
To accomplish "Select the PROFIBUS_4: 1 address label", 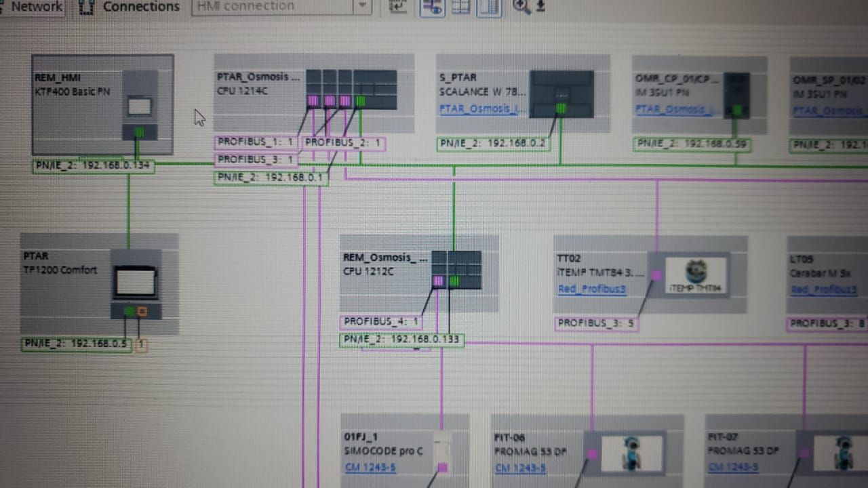I will tap(381, 321).
